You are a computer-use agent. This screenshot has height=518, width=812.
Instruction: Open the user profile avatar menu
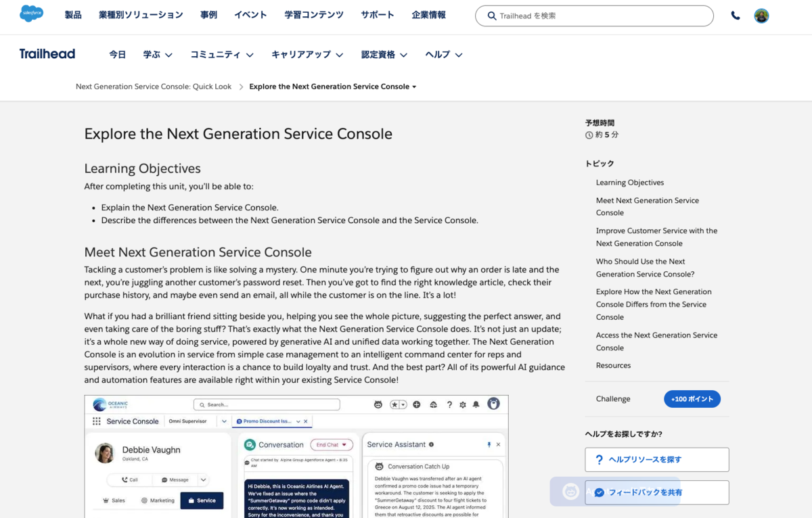761,16
